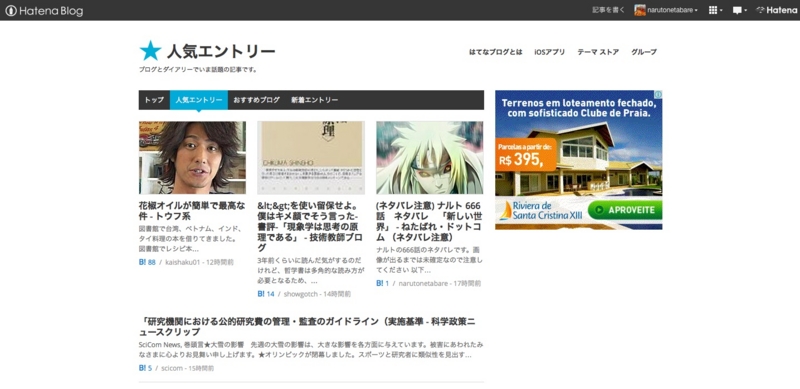
Task: Click subtitle ブログとダイアリーでいま話題の記事です
Action: tap(198, 69)
